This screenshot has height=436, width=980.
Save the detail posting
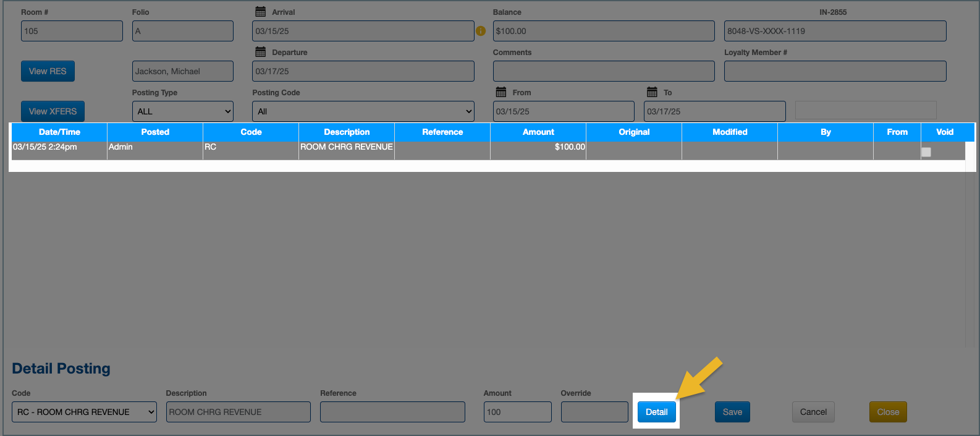click(732, 412)
